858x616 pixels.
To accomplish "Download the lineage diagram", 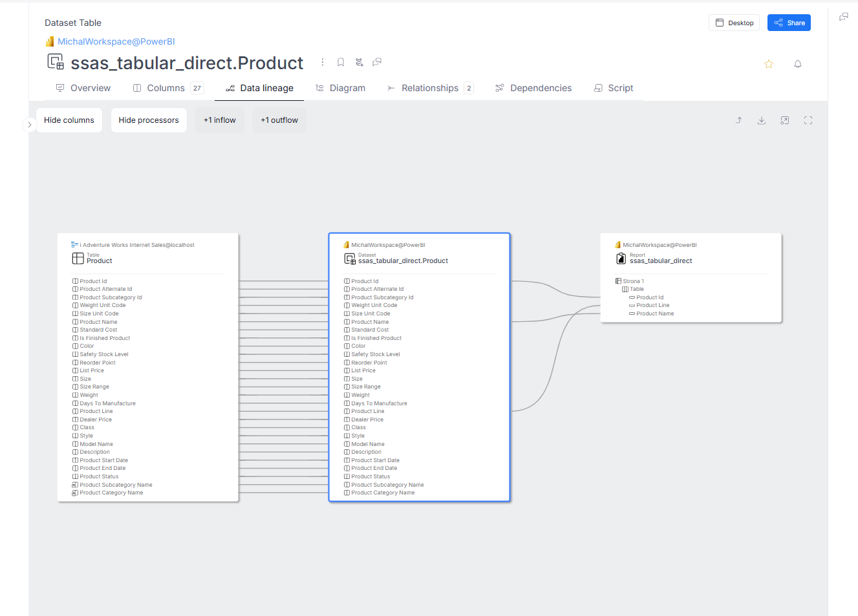I will 762,120.
